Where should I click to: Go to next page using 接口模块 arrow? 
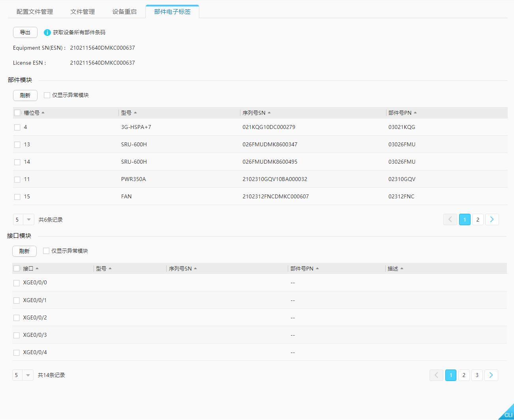[491, 375]
